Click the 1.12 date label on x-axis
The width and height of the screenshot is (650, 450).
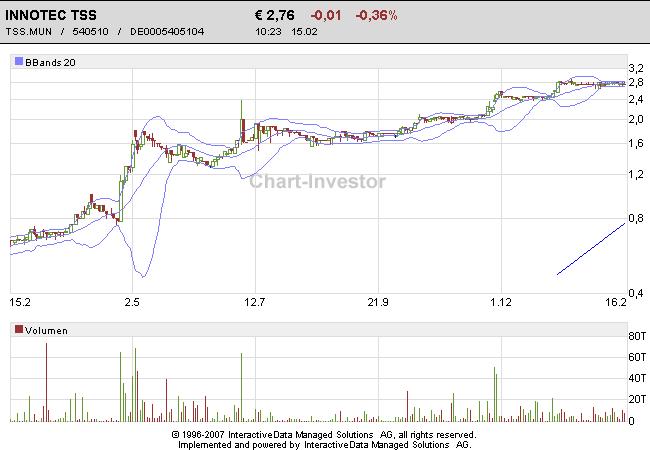500,301
